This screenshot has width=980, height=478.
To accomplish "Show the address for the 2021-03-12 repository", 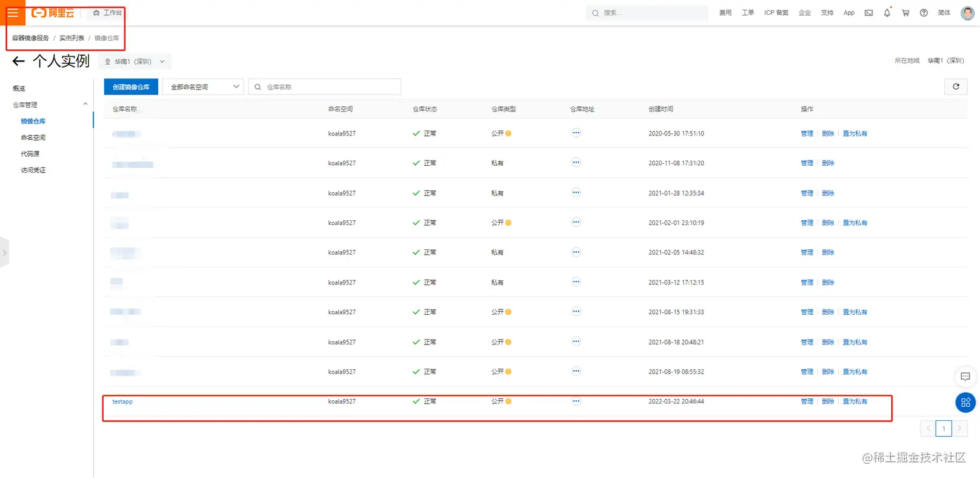I will point(576,282).
